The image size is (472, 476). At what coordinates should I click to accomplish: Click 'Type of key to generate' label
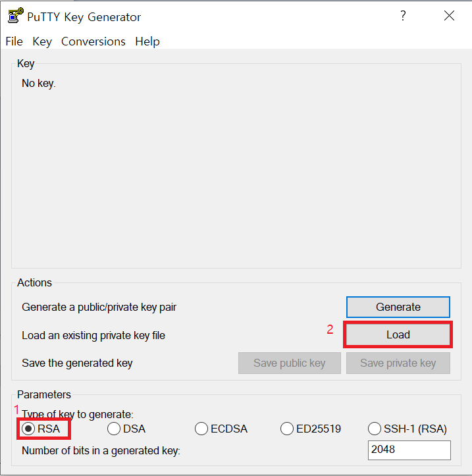coord(78,414)
